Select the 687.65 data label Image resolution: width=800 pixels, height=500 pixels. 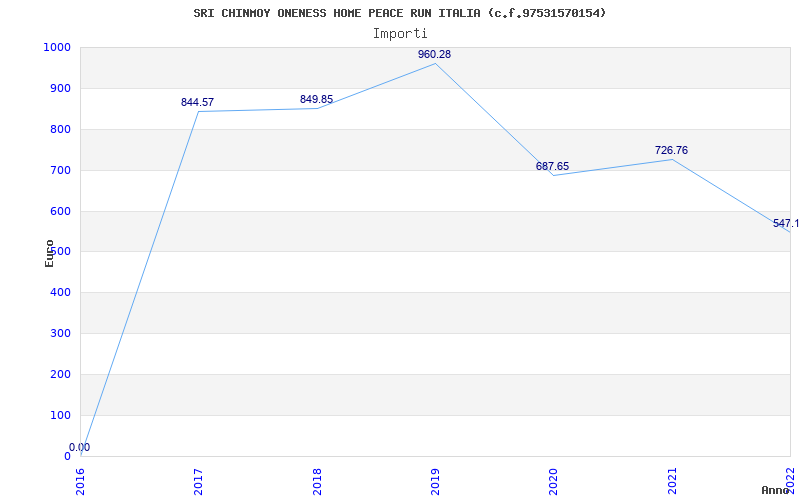(552, 166)
